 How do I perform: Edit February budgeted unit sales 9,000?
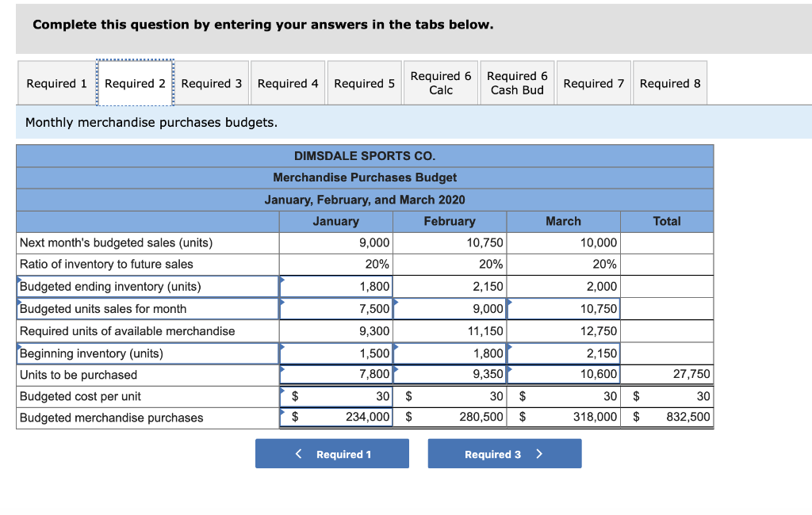(450, 309)
